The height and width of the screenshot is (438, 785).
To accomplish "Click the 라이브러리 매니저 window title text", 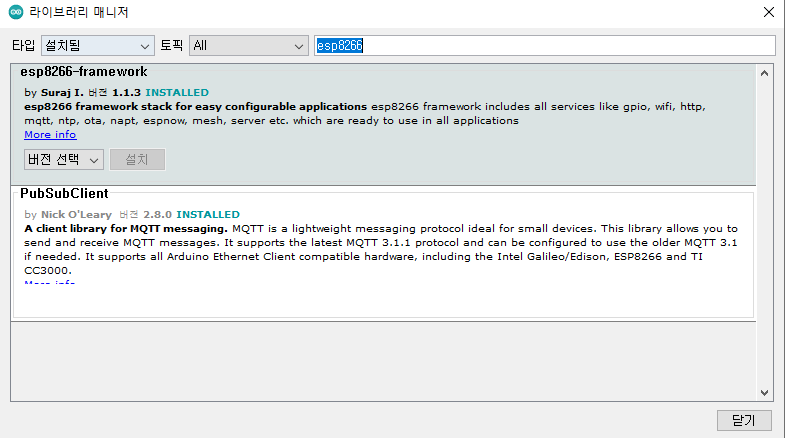I will coord(79,12).
